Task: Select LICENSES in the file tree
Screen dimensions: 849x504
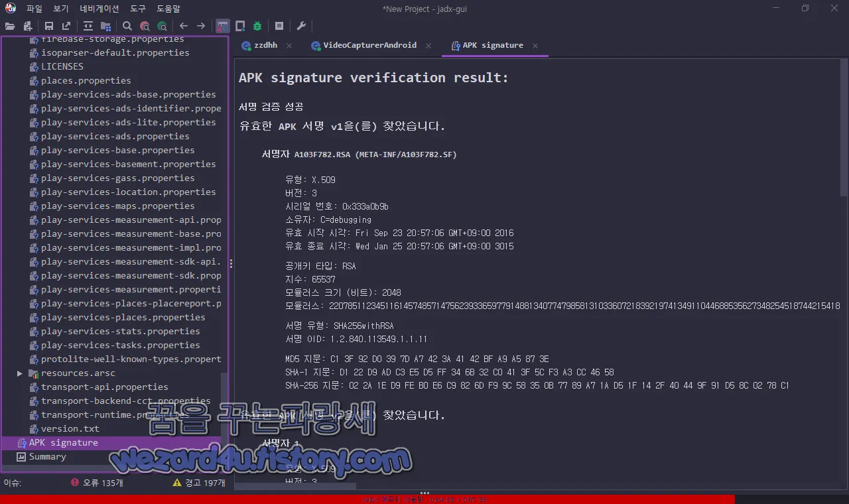Action: [62, 67]
